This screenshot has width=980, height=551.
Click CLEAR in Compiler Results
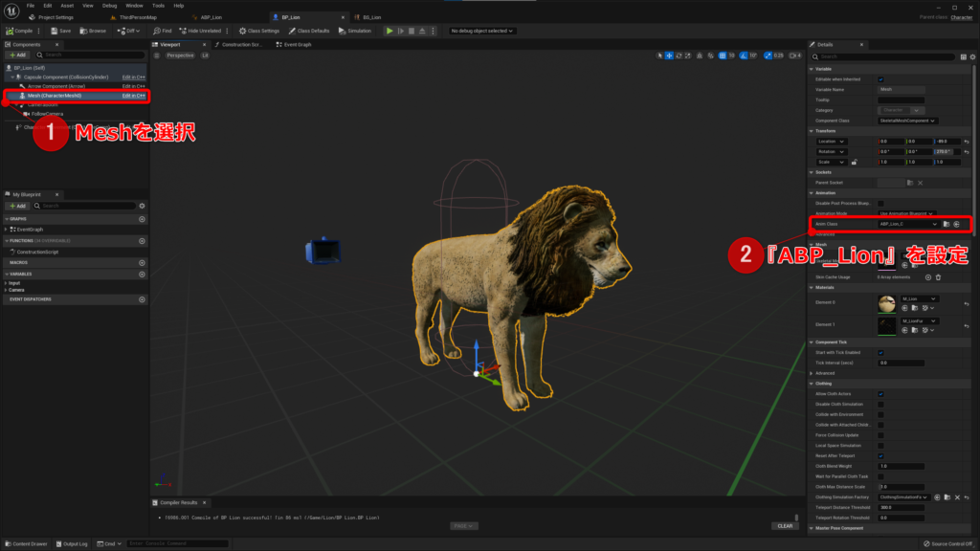pyautogui.click(x=785, y=526)
